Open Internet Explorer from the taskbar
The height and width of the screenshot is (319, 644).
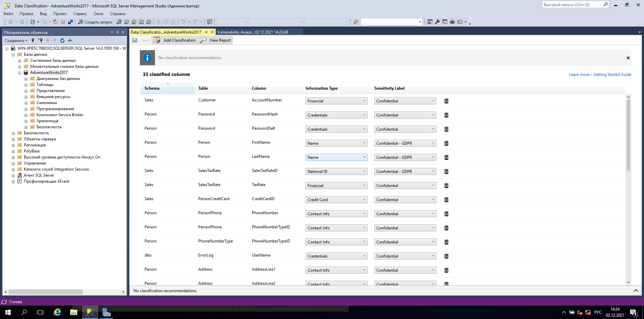coord(57,312)
